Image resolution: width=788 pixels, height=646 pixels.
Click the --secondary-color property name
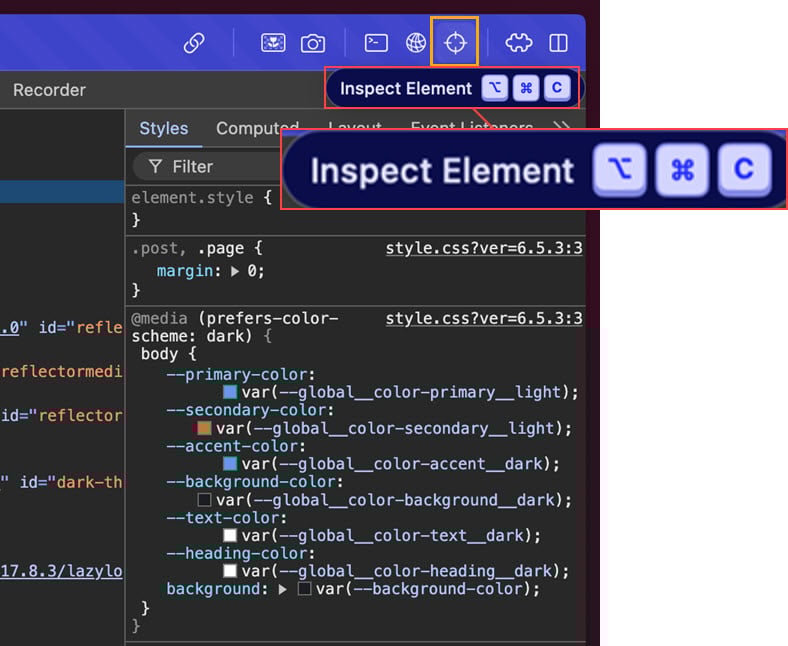246,410
